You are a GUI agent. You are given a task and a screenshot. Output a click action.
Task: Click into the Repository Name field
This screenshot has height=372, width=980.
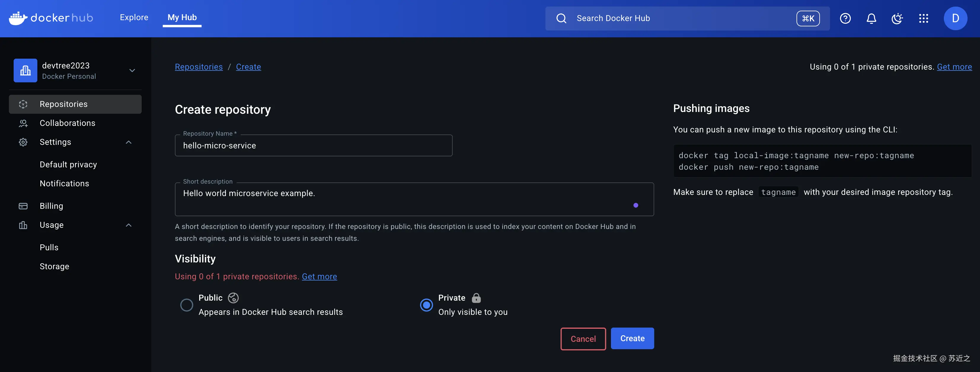coord(313,145)
